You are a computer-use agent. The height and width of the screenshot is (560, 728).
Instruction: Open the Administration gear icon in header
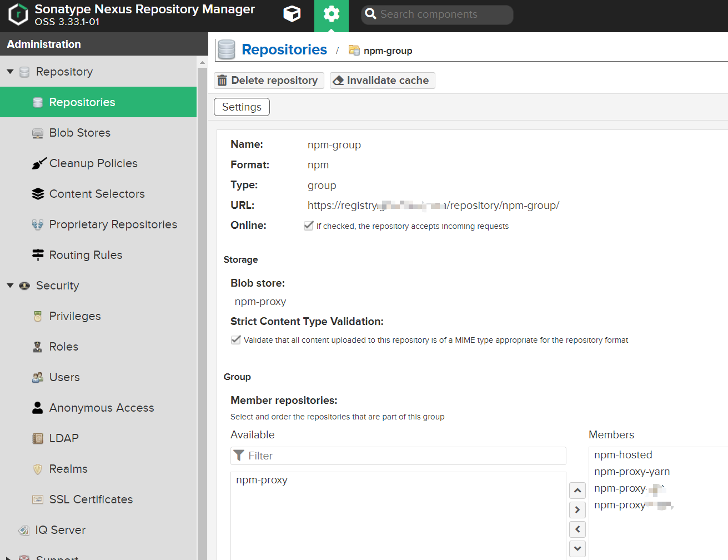click(332, 14)
